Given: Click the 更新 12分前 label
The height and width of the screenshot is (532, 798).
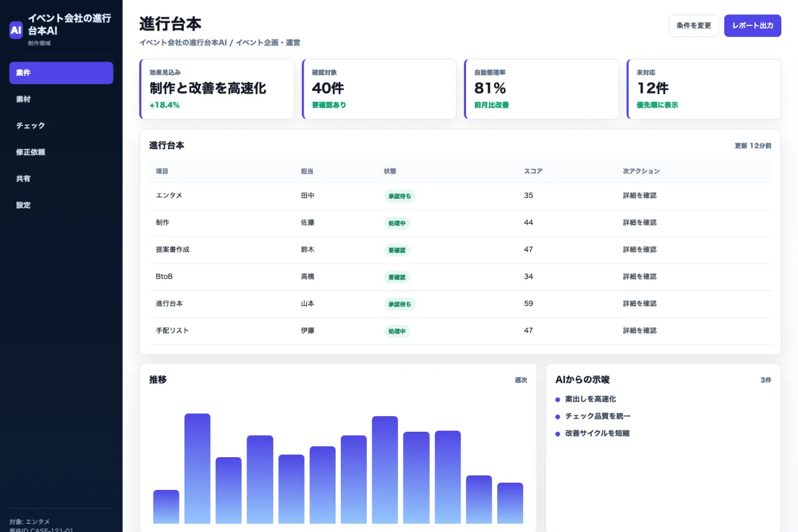Looking at the screenshot, I should click(753, 146).
